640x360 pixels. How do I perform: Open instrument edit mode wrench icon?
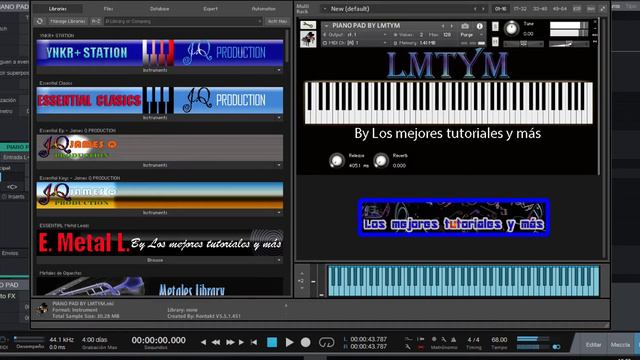[308, 25]
